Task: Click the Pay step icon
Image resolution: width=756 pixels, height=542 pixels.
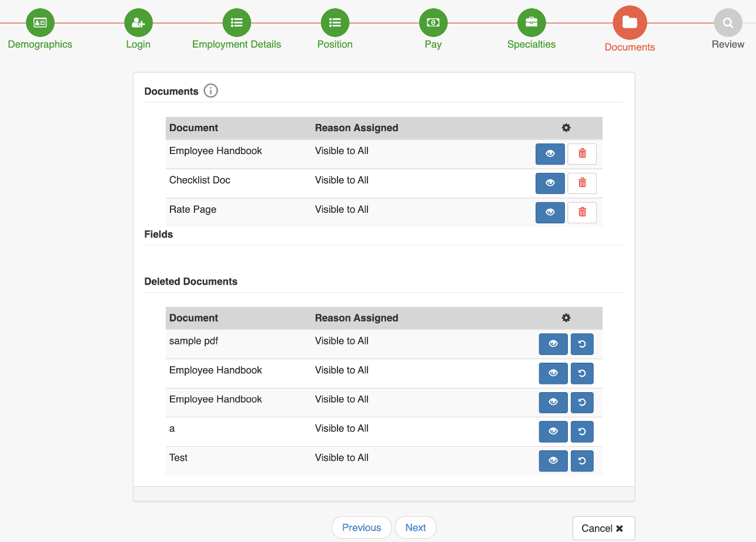Action: click(433, 22)
